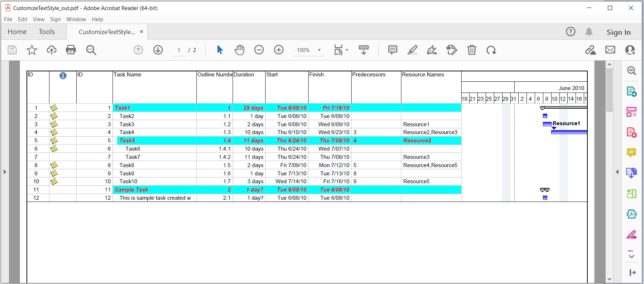Screen dimensions: 644x284
Task: Select the Highlight text tool
Action: click(412, 50)
